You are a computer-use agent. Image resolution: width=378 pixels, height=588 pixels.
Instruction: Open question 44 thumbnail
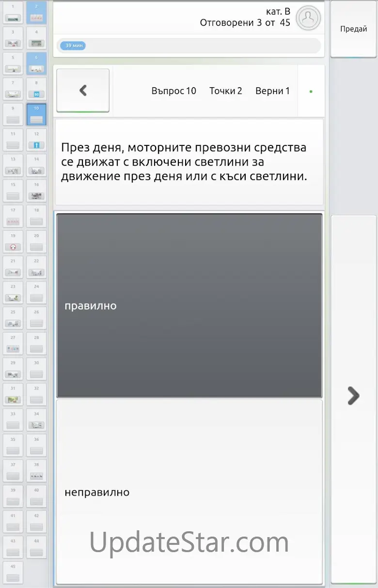[x=36, y=547]
